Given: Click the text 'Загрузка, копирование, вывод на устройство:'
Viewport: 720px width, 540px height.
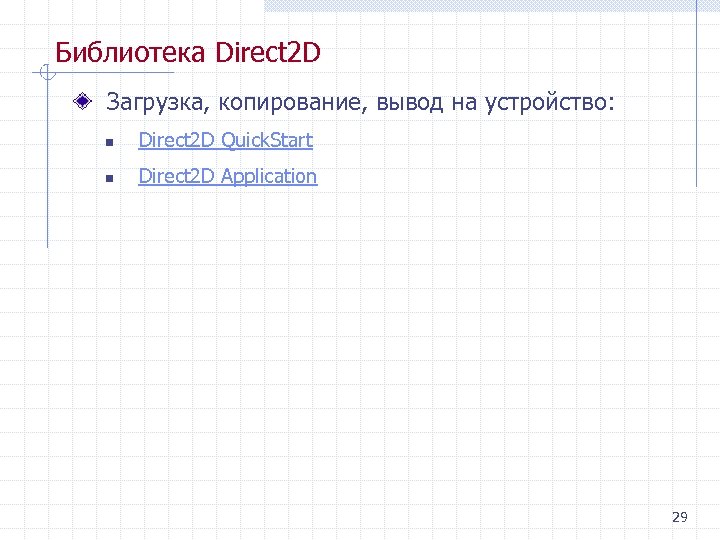Looking at the screenshot, I should (x=360, y=102).
